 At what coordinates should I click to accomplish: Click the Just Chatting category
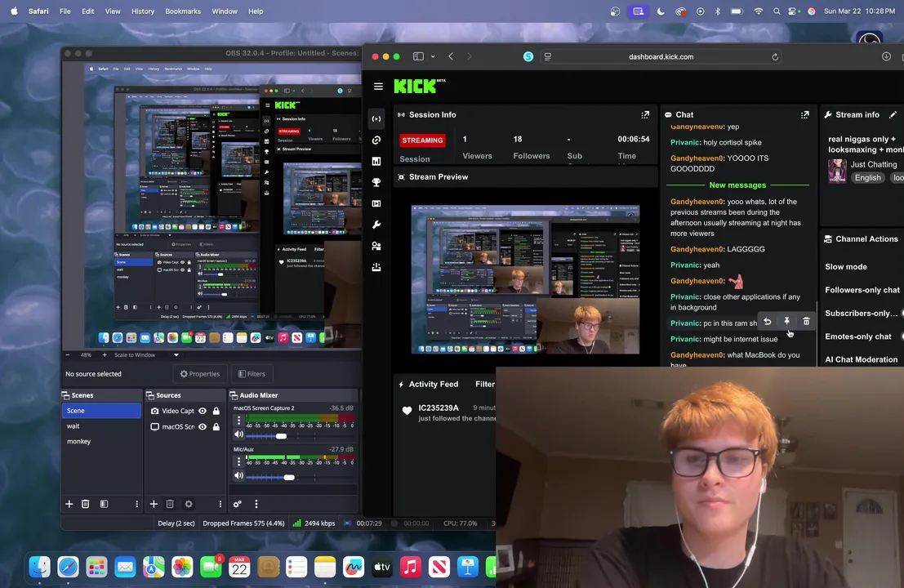click(874, 164)
